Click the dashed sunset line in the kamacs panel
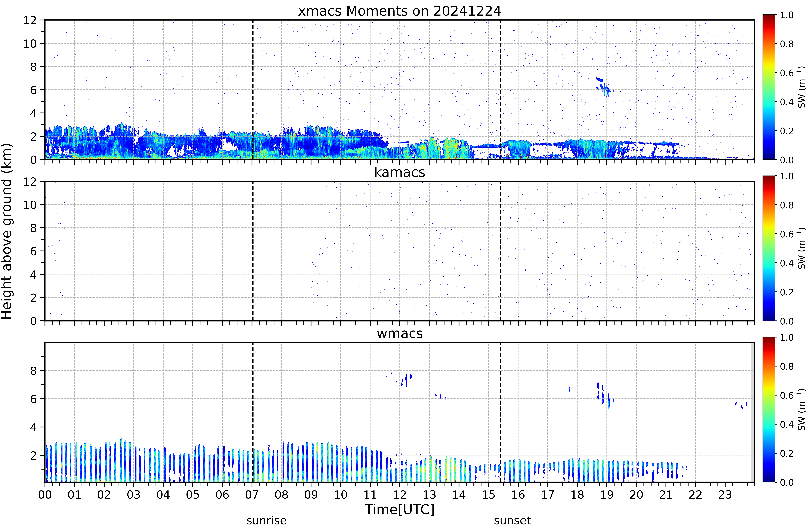This screenshot has width=812, height=532. pyautogui.click(x=501, y=251)
